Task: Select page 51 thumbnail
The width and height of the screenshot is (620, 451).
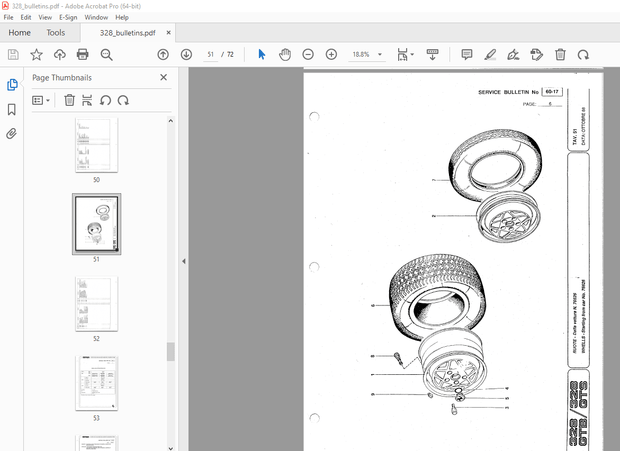Action: [96, 224]
